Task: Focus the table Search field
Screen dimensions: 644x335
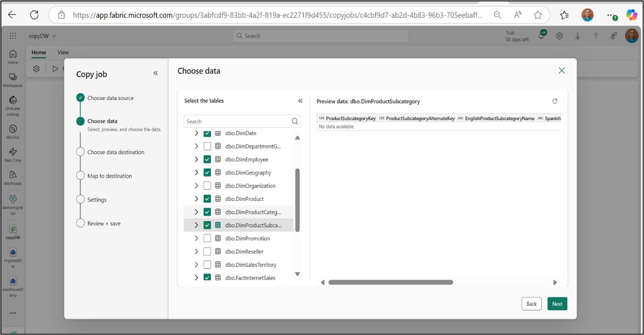Action: point(242,121)
